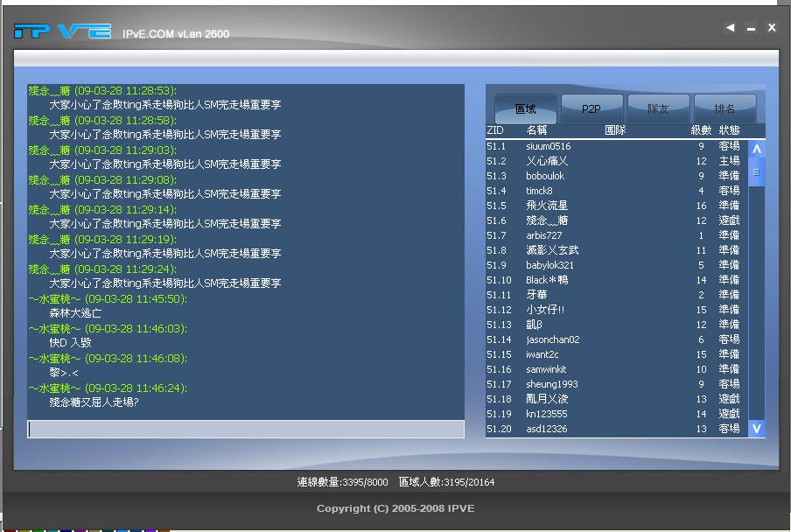The height and width of the screenshot is (532, 791).
Task: Sort by 名稱 column header
Action: [536, 130]
